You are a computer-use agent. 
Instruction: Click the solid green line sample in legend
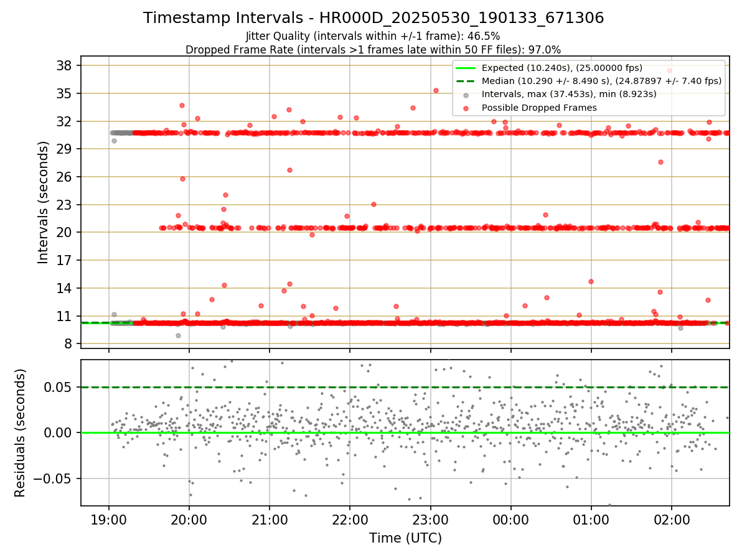tap(466, 68)
